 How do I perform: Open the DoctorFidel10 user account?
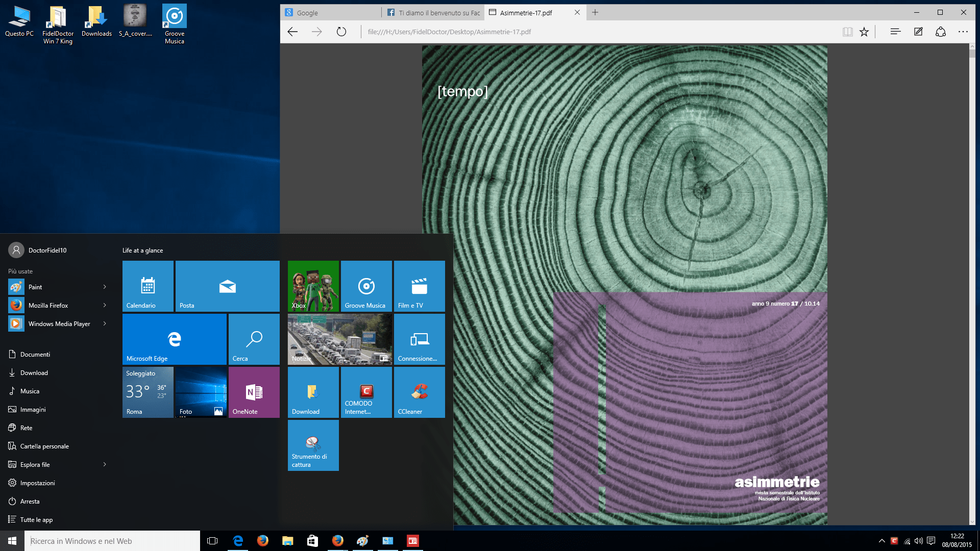(x=38, y=250)
